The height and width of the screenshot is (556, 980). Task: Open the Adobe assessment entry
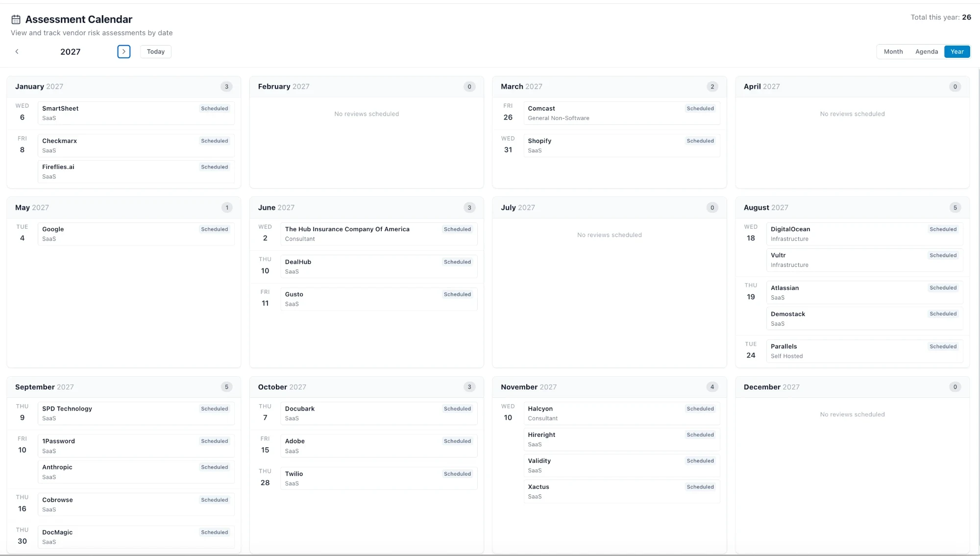[x=379, y=446]
